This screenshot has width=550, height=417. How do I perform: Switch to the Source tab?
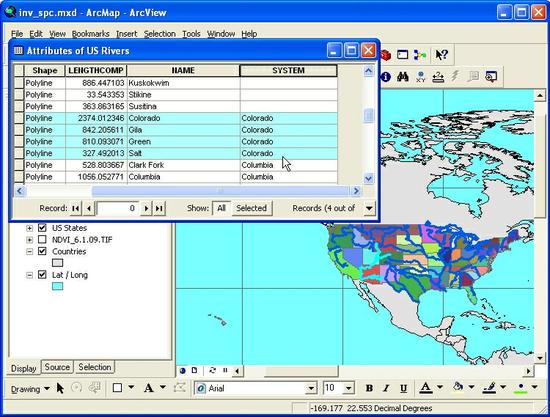57,367
